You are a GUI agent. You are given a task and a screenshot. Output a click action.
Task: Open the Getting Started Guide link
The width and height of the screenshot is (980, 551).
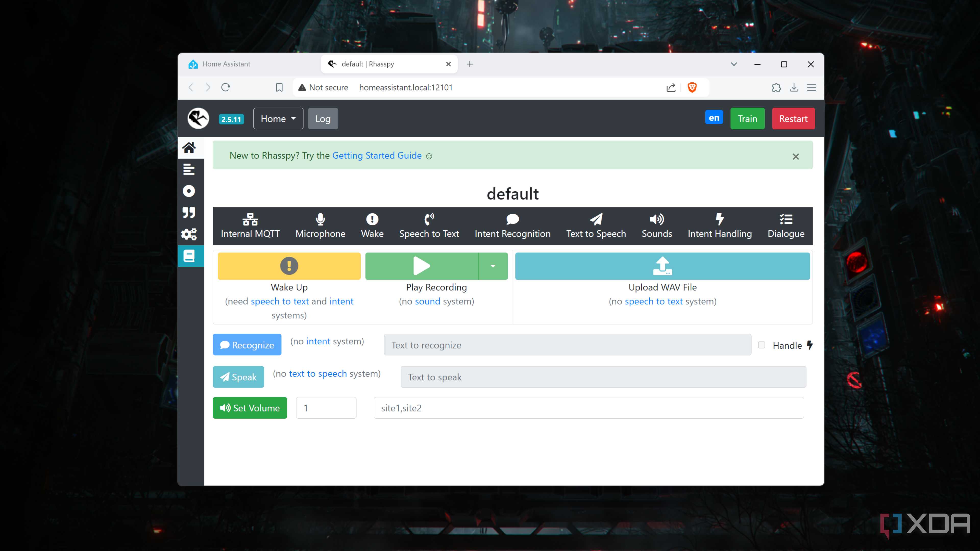(x=377, y=156)
